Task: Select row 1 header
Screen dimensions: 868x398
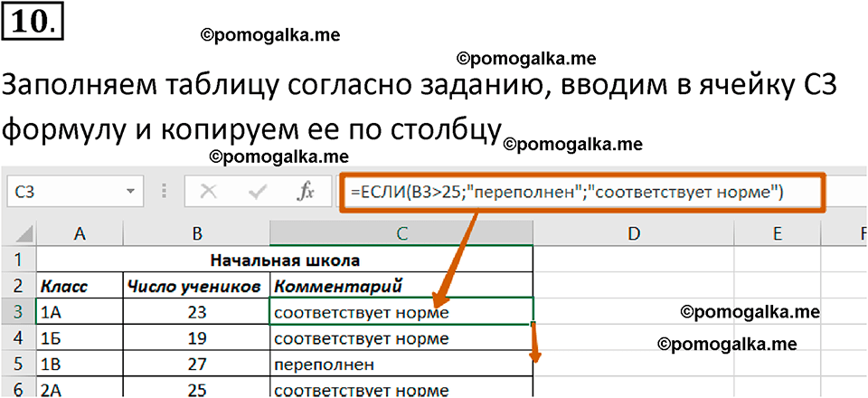Action: click(x=18, y=259)
